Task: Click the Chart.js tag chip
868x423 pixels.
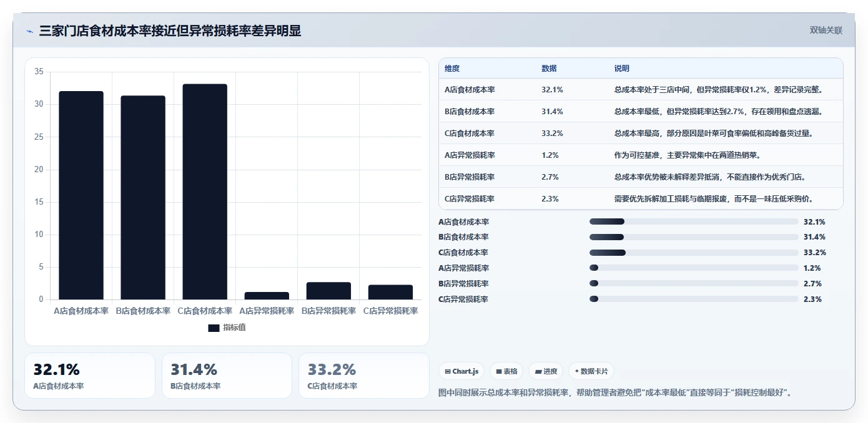Action: click(x=461, y=371)
